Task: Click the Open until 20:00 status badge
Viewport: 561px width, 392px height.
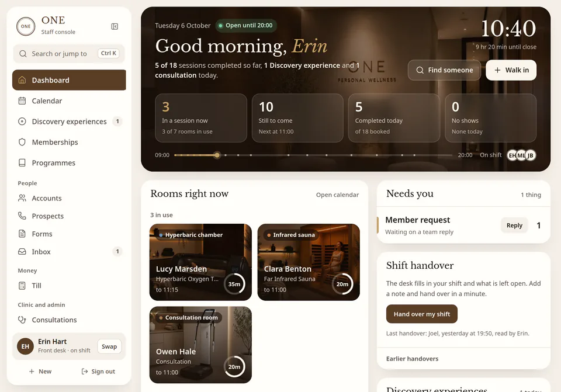Action: [x=246, y=25]
